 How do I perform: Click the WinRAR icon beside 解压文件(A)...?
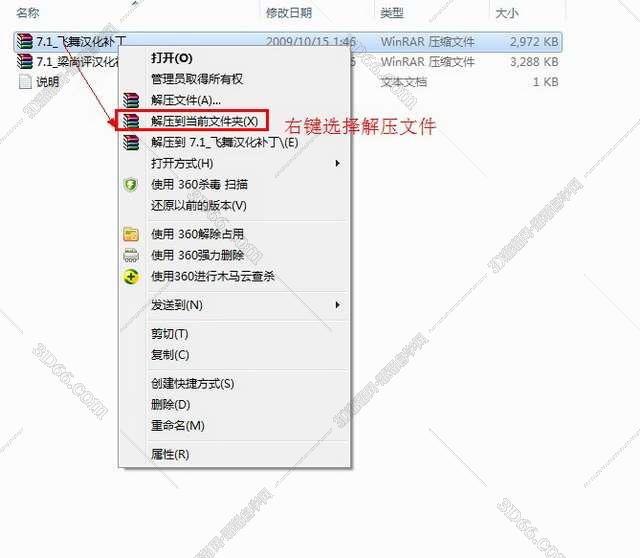131,100
